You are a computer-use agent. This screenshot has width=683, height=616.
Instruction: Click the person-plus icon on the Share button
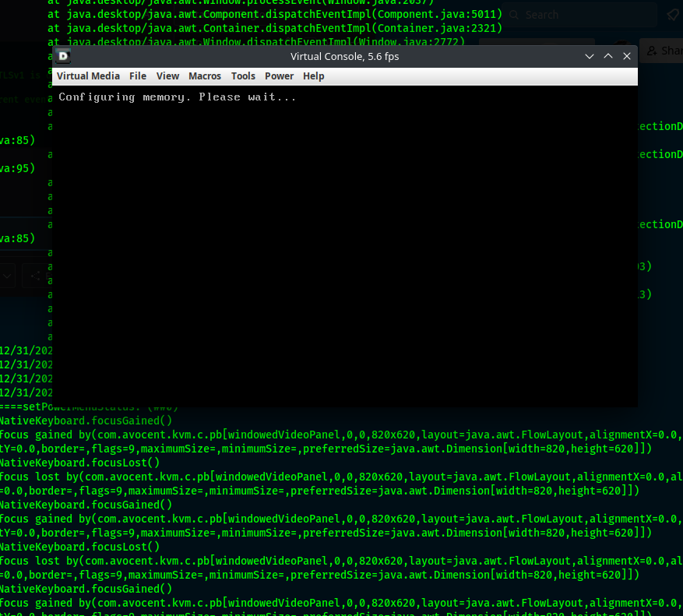(653, 51)
